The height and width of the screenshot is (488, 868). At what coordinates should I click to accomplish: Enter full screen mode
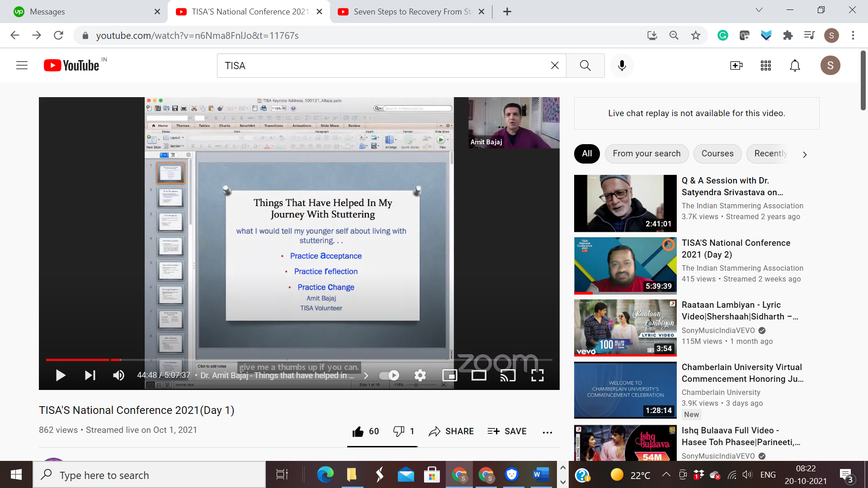click(x=538, y=375)
